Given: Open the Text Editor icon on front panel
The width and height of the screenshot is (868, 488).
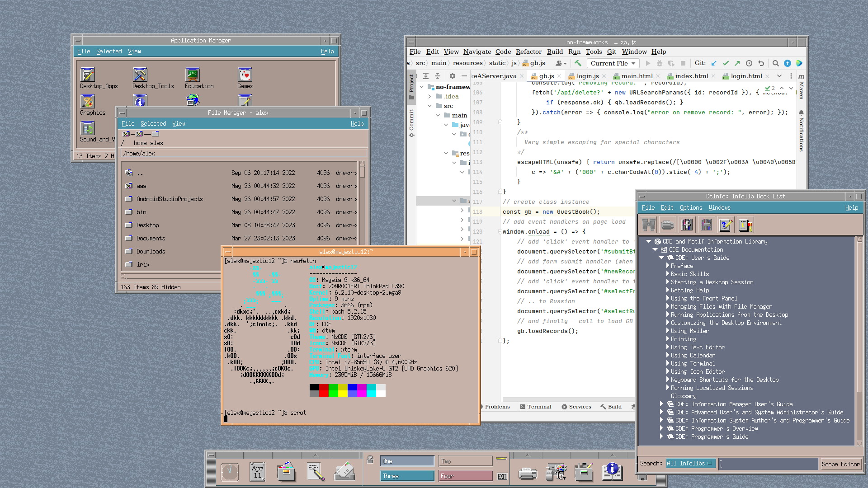Looking at the screenshot, I should point(315,472).
